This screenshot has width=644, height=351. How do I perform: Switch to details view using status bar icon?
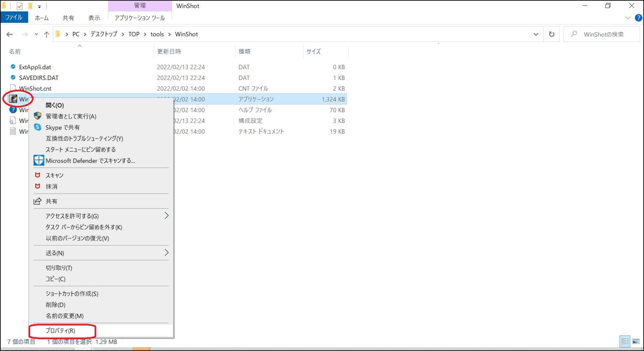tap(624, 341)
